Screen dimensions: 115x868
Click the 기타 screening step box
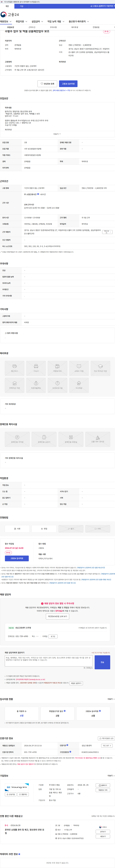click(x=98, y=529)
